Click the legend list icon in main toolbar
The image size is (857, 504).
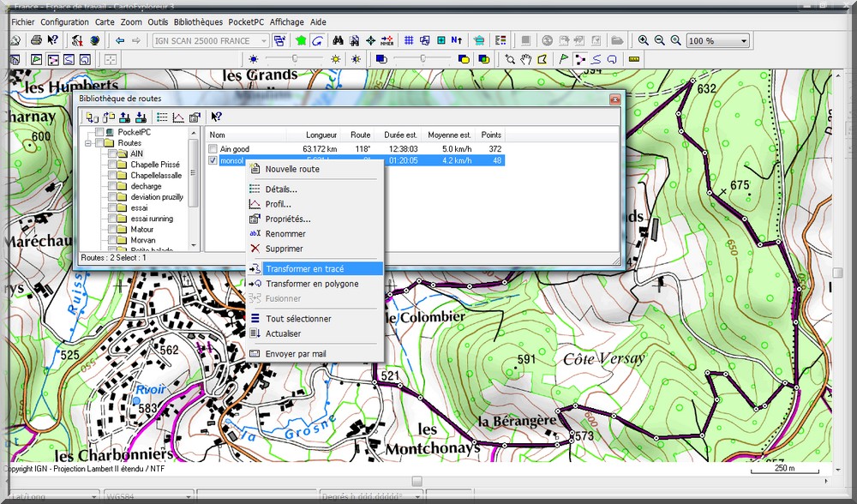coord(500,40)
